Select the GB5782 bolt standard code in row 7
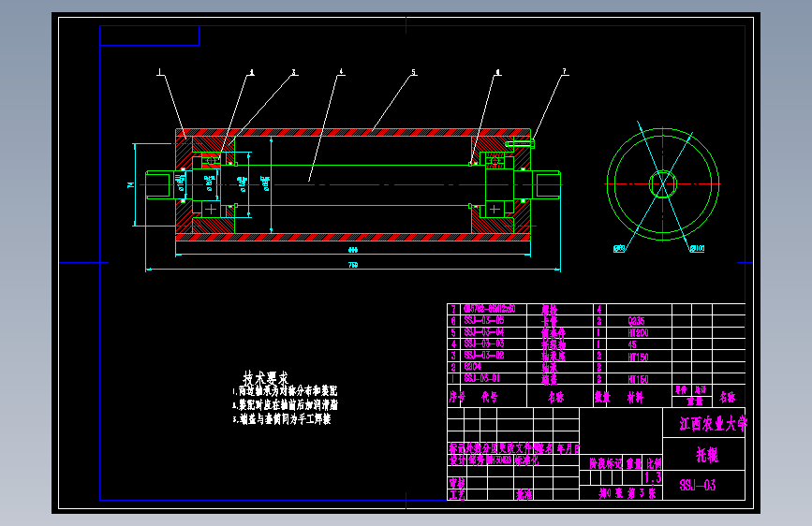This screenshot has width=812, height=526. [x=490, y=309]
